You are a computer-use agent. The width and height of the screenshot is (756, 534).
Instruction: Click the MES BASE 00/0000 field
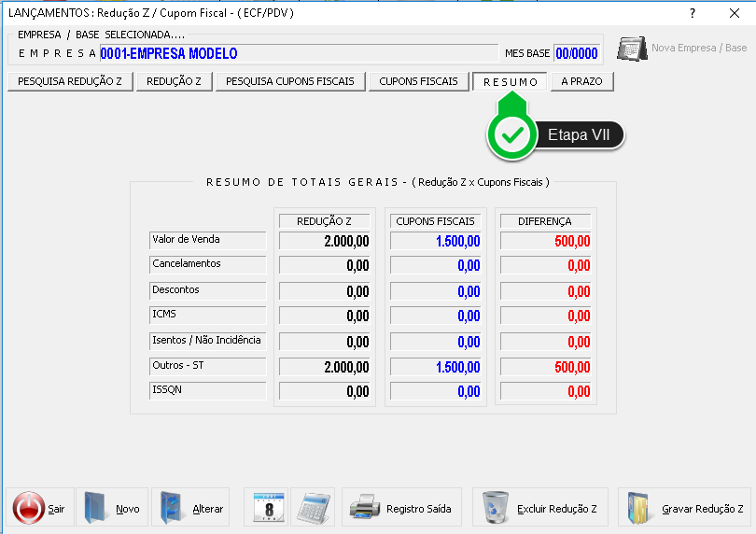[x=578, y=54]
